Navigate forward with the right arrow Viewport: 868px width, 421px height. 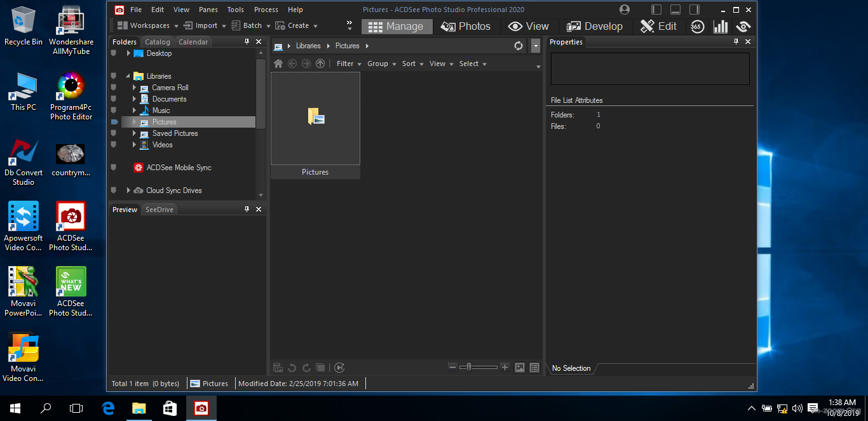[x=306, y=63]
